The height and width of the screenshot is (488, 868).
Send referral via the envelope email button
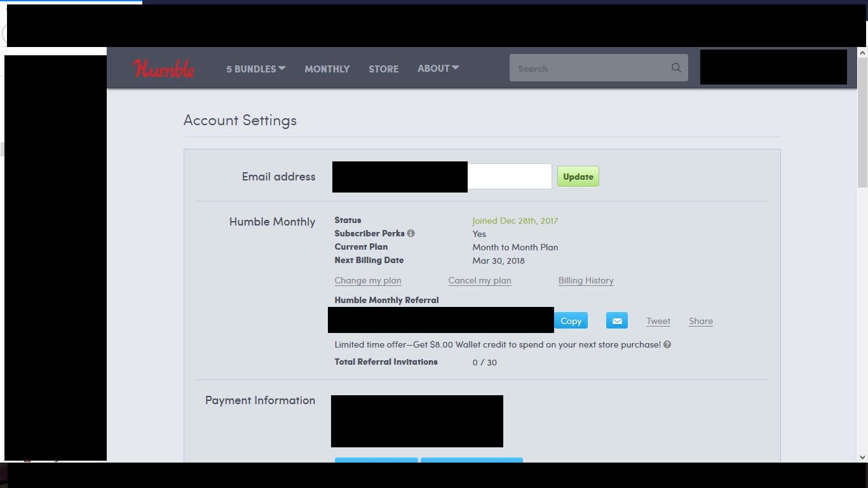616,321
